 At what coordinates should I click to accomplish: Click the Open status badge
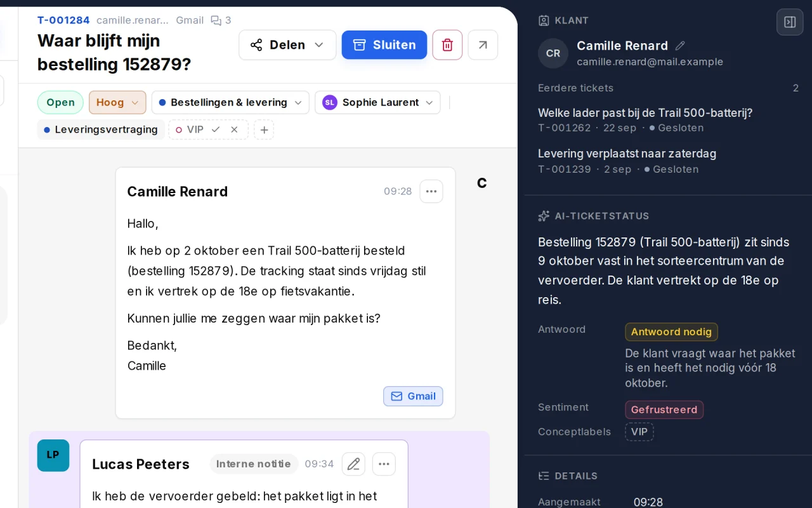coord(60,102)
